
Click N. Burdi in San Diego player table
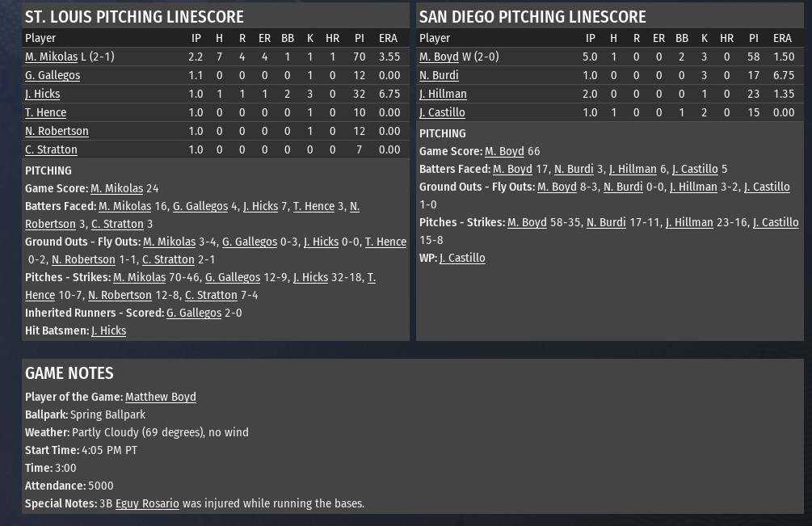coord(439,75)
